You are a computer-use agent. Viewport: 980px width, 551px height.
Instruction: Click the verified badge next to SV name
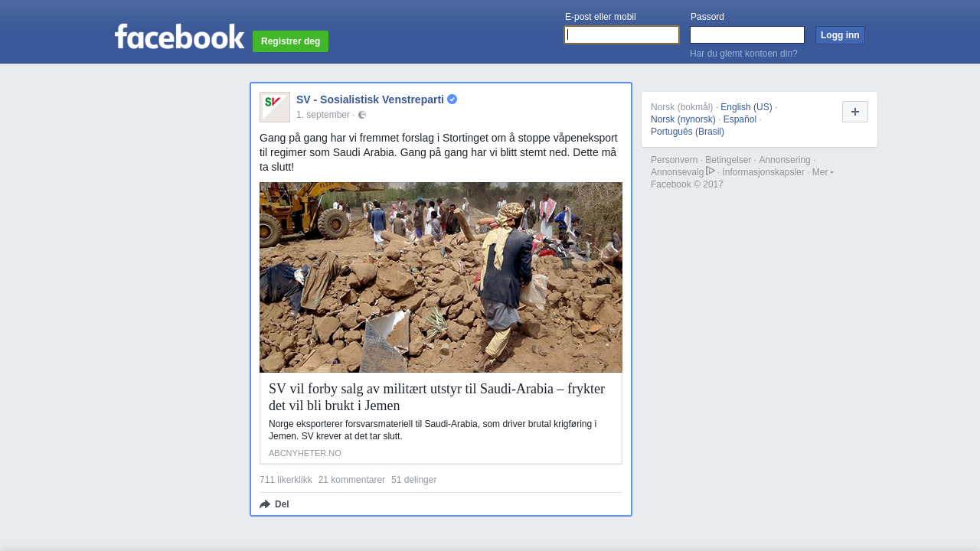point(452,99)
